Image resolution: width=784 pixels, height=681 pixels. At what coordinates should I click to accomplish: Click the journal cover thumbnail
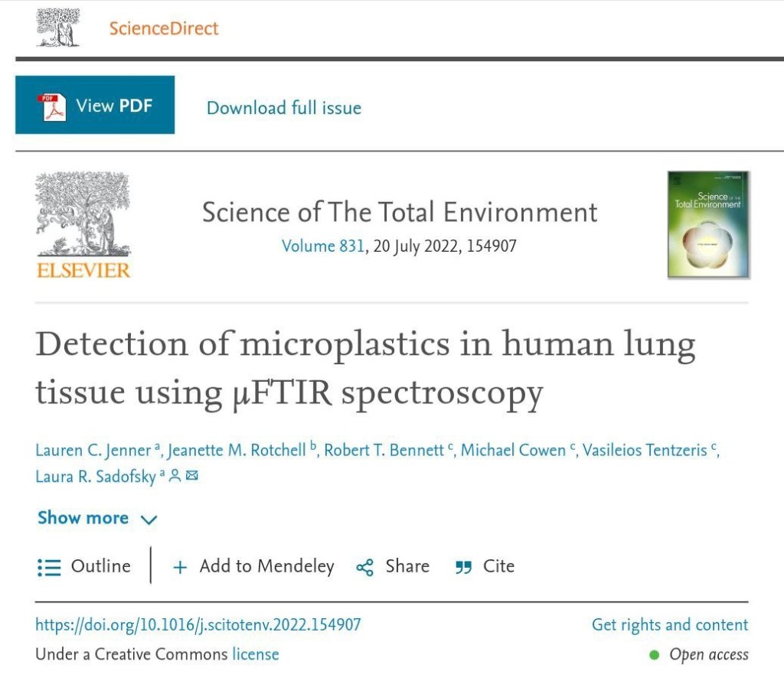(x=707, y=223)
